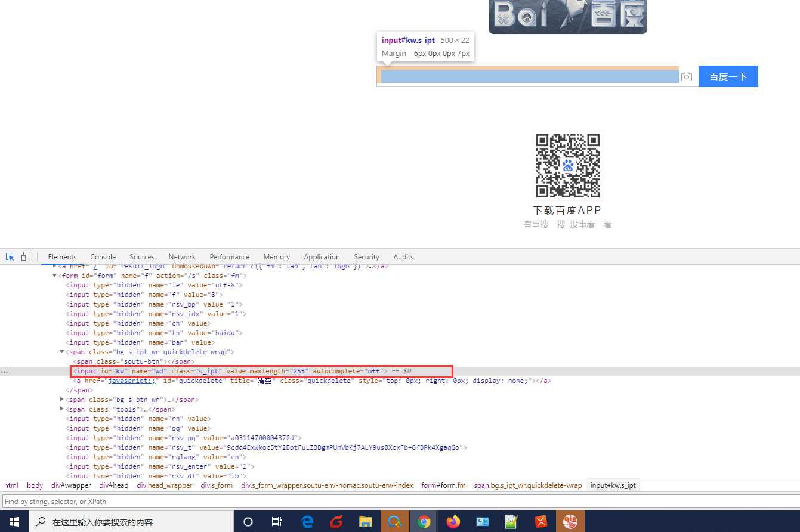This screenshot has height=532, width=800.
Task: Switch to the Console tab
Action: (x=103, y=257)
